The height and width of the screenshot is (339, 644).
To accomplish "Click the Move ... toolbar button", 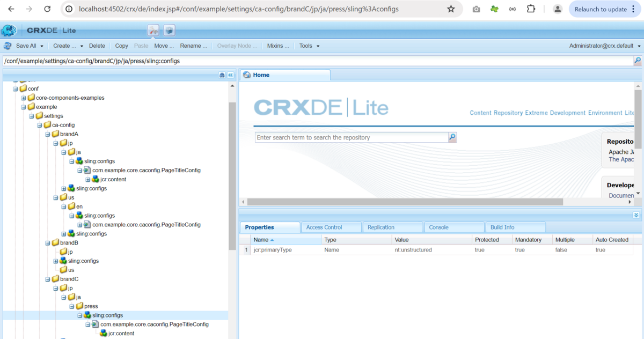I will click(164, 46).
